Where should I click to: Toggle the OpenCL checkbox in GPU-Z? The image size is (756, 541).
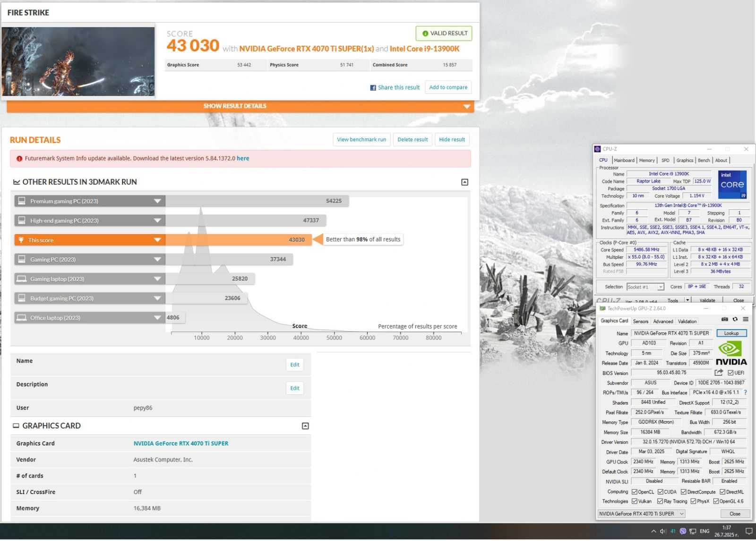pos(635,492)
